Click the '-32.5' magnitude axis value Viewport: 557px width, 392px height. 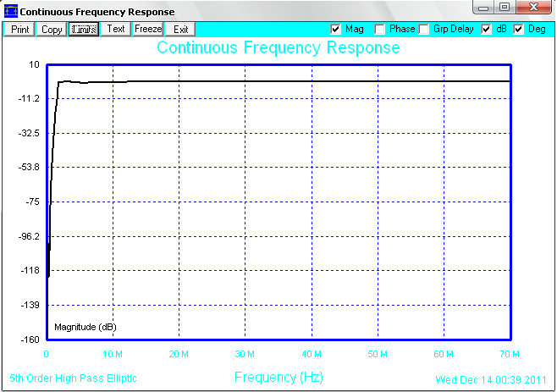point(29,133)
